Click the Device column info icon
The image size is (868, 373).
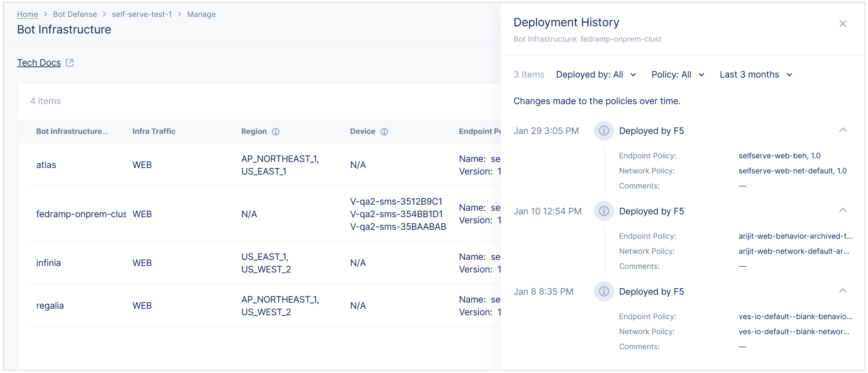(x=384, y=131)
